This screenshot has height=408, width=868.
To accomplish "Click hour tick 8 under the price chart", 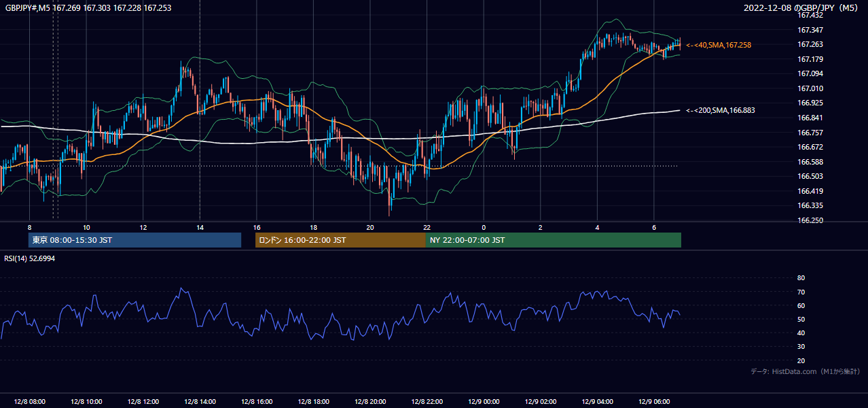I will 29,227.
